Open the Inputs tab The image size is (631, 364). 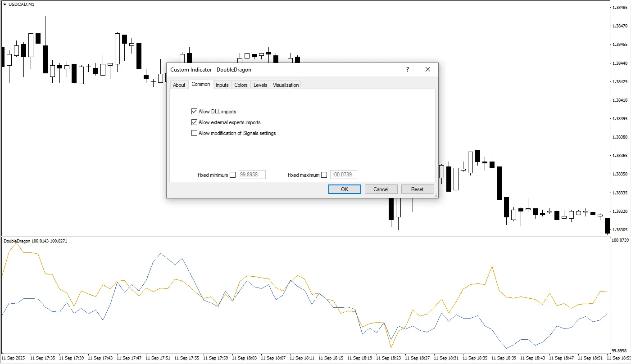[222, 85]
